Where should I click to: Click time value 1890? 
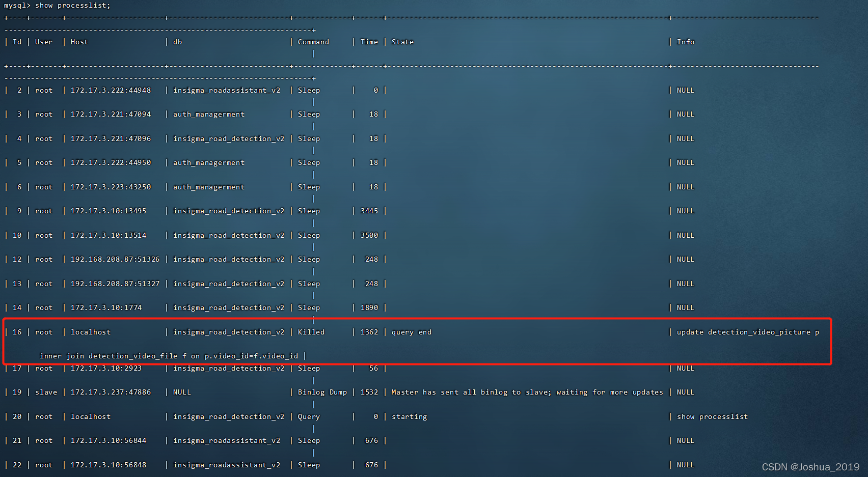(369, 308)
